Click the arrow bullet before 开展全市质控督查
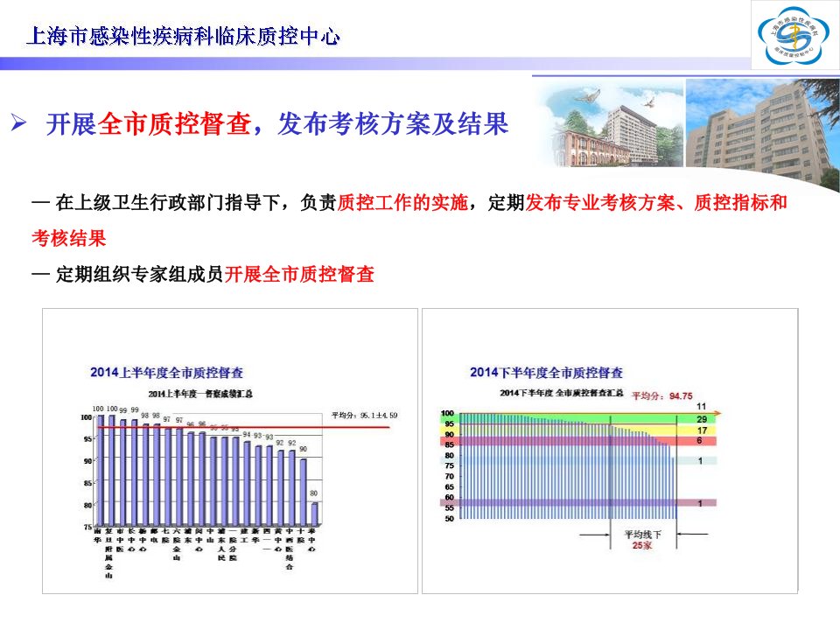This screenshot has height=630, width=840. tap(18, 122)
